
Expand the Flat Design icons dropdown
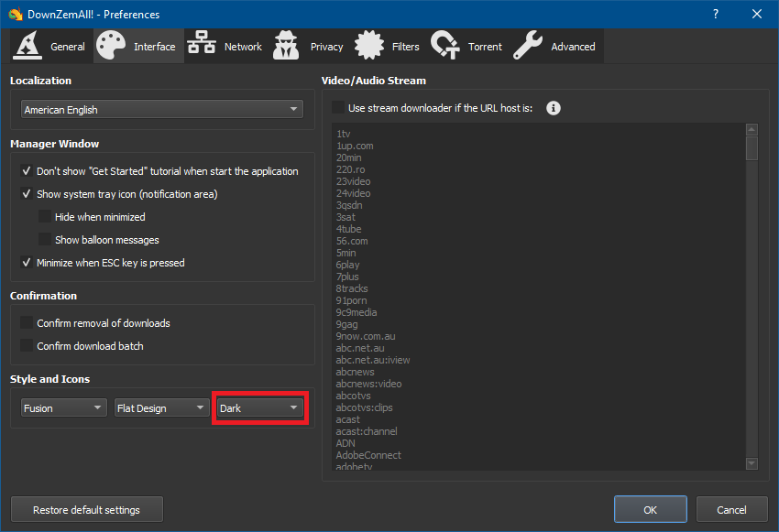161,408
